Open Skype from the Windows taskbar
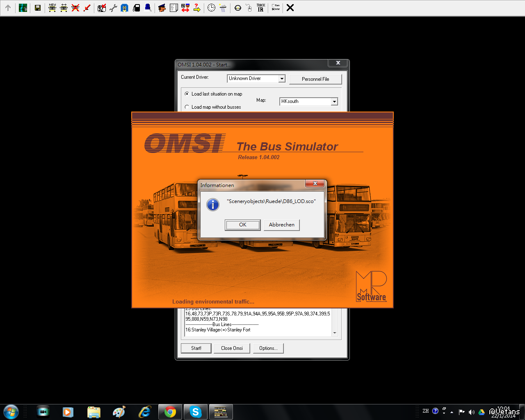 [196, 412]
